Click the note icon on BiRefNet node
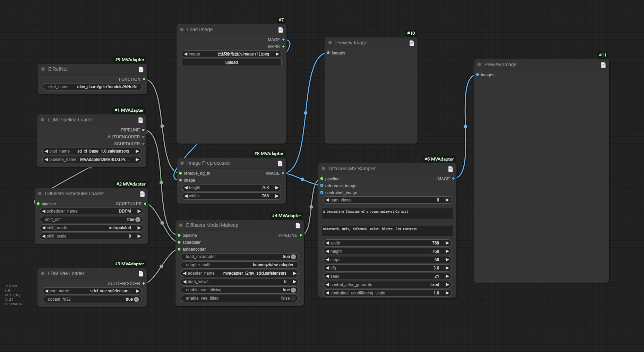Viewport: 644px width, 352px height. 141,69
